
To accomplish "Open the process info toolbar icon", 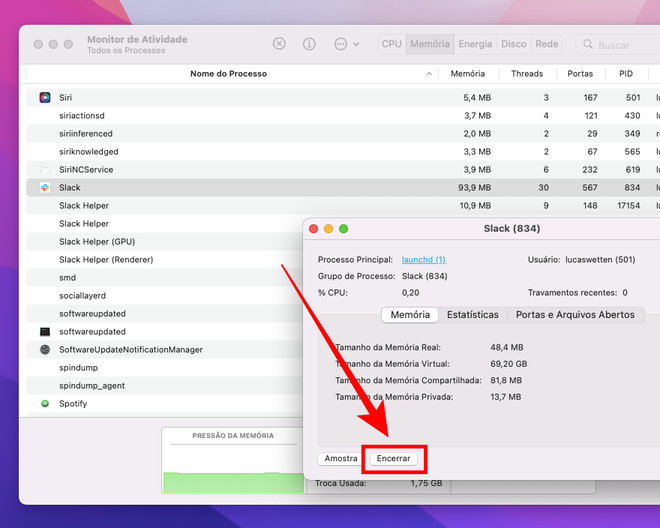I will (x=309, y=44).
